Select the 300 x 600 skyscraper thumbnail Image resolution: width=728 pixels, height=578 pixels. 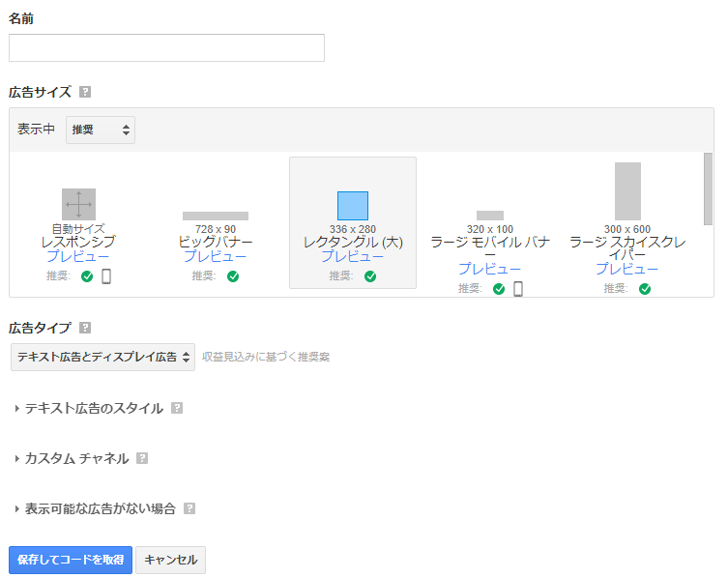(x=627, y=191)
